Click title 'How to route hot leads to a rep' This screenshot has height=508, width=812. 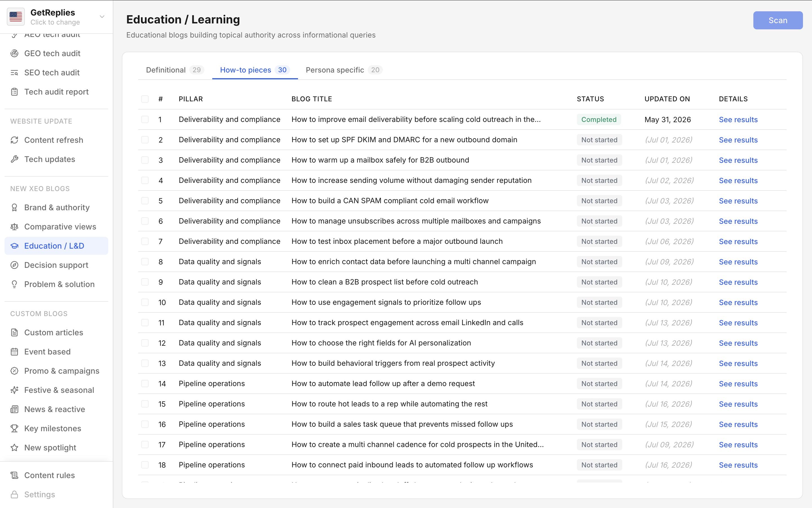point(389,404)
